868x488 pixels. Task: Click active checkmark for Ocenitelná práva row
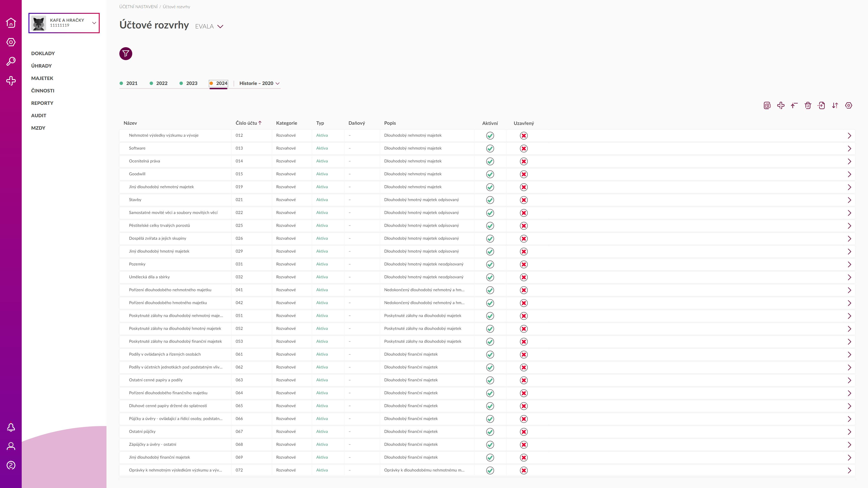490,161
